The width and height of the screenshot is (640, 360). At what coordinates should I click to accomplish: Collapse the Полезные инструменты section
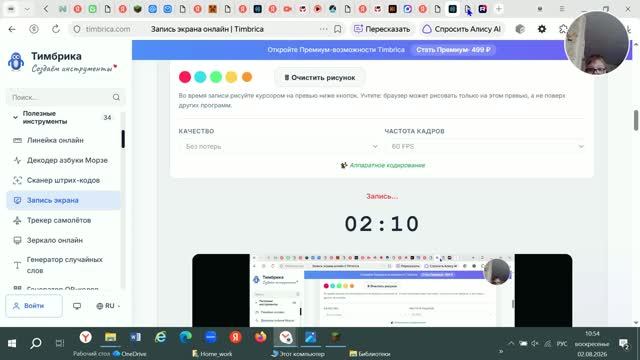click(x=15, y=118)
